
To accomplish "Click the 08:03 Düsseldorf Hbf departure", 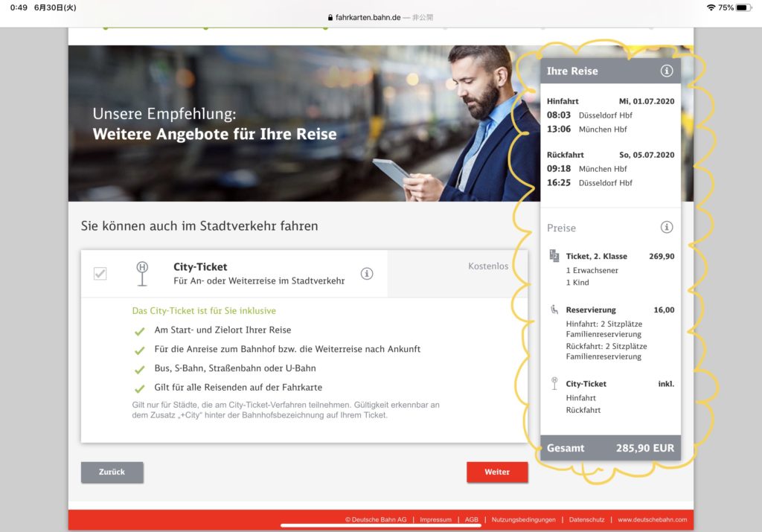I will (x=589, y=115).
